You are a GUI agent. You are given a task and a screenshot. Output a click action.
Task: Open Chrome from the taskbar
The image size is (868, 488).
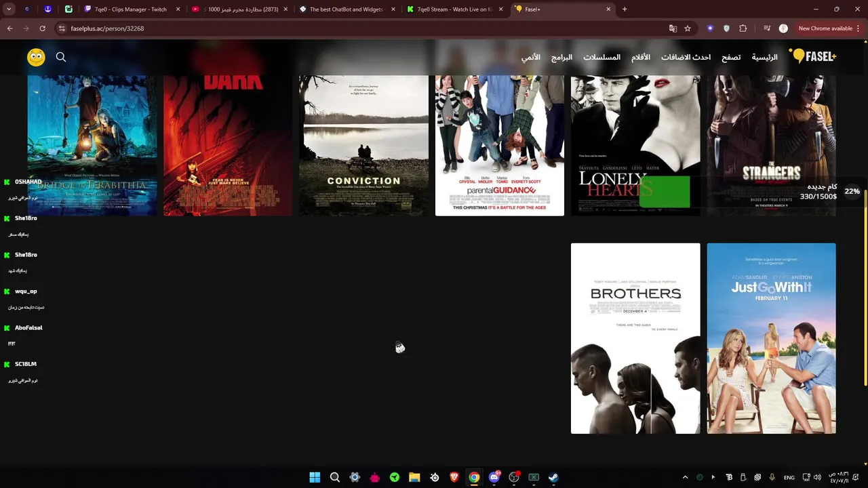[474, 477]
